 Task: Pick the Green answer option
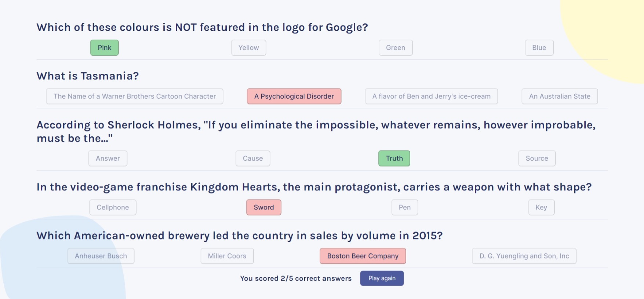click(396, 48)
